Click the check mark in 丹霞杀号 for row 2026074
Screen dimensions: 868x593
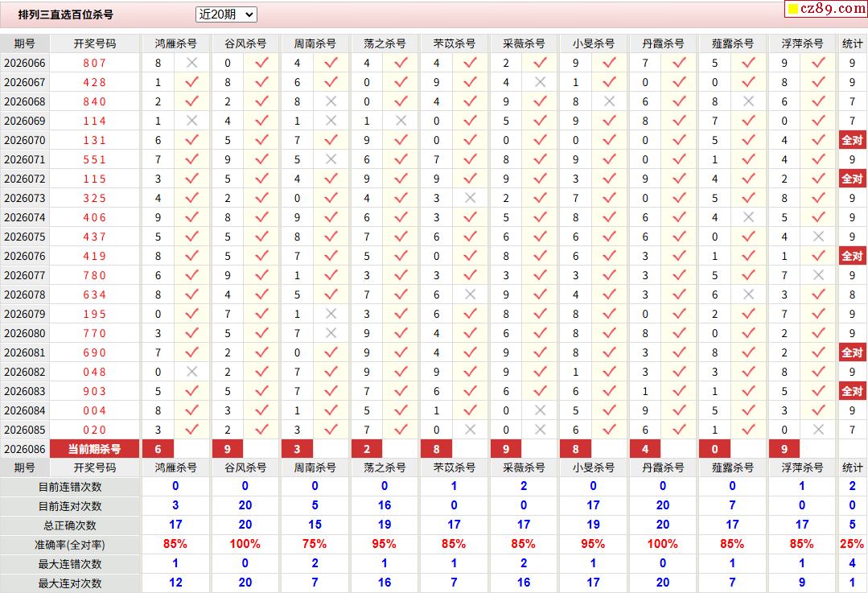click(x=679, y=217)
